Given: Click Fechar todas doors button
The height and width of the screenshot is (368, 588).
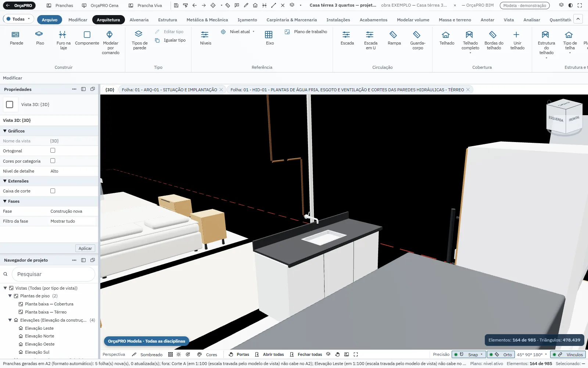Looking at the screenshot, I should coord(306,355).
